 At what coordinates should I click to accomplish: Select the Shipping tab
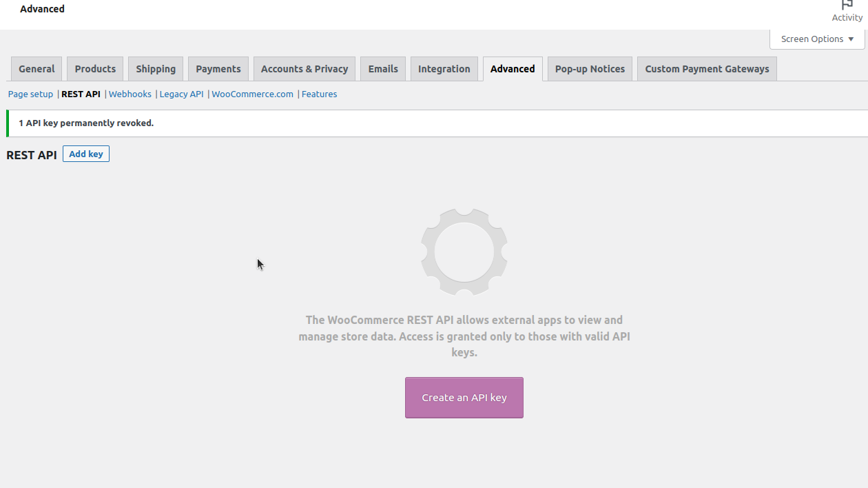156,69
